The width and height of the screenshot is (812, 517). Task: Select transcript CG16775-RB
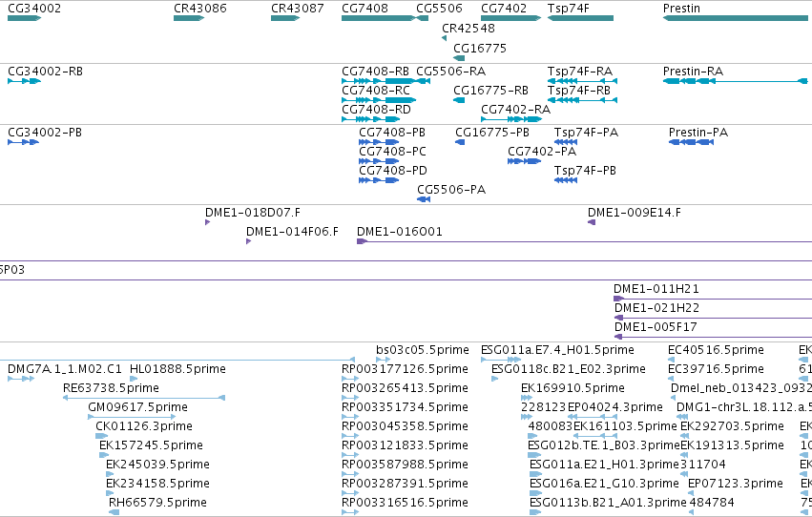click(459, 100)
